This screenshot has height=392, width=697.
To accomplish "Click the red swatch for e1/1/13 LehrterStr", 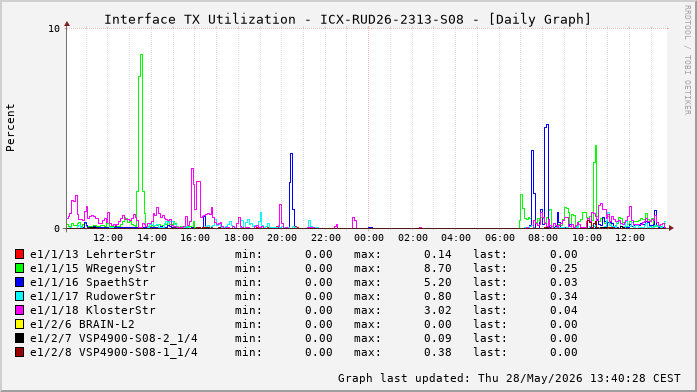I will [20, 254].
